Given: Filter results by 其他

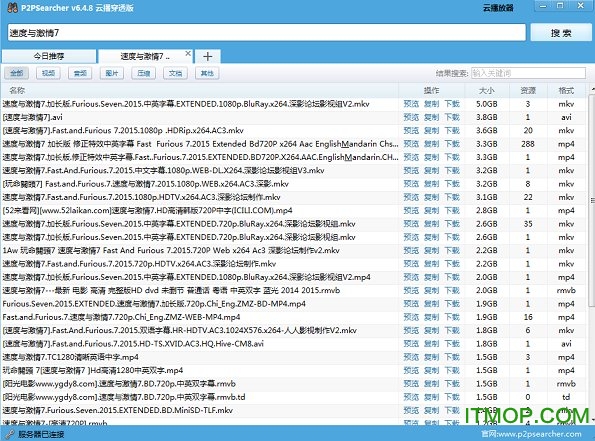Looking at the screenshot, I should click(x=207, y=73).
